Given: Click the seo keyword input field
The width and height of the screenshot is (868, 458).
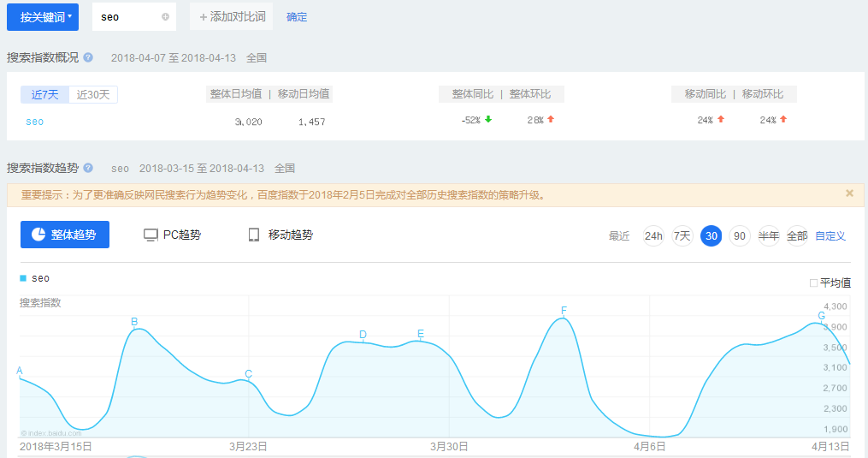Looking at the screenshot, I should tap(134, 16).
